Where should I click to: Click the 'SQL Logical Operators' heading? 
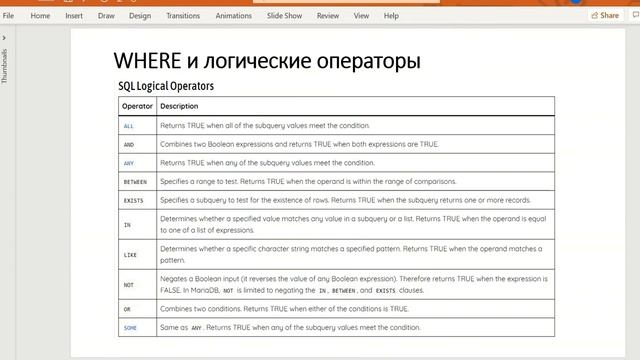pos(166,86)
